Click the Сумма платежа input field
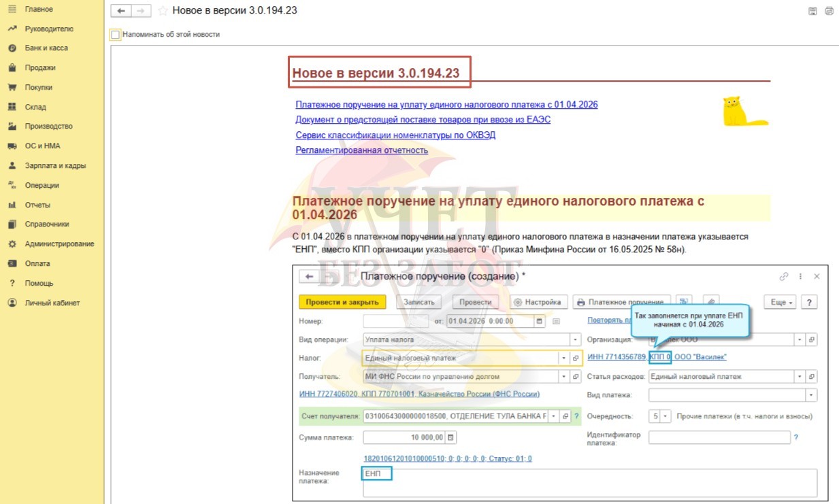Viewport: 839px width, 504px height. (404, 437)
